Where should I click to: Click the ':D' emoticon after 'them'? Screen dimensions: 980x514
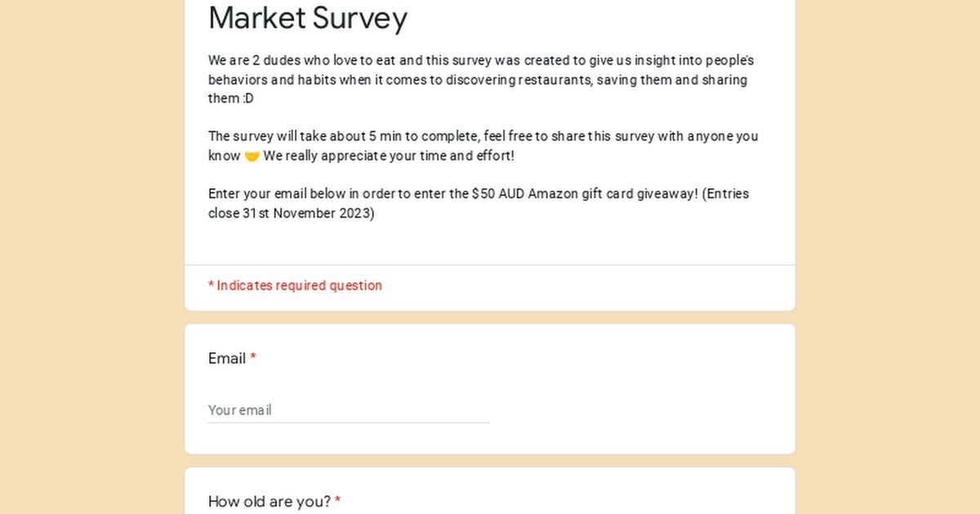point(247,99)
